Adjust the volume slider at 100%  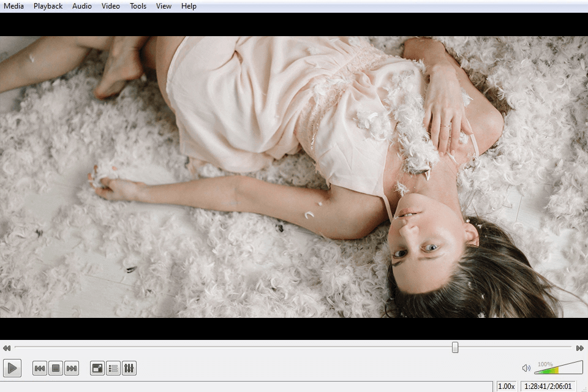pos(559,367)
